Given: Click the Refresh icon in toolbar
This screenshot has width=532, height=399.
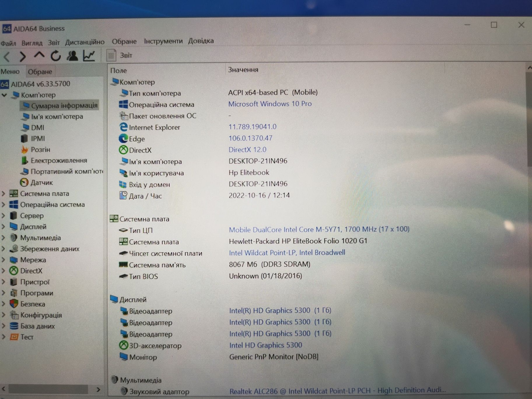Looking at the screenshot, I should (x=56, y=56).
